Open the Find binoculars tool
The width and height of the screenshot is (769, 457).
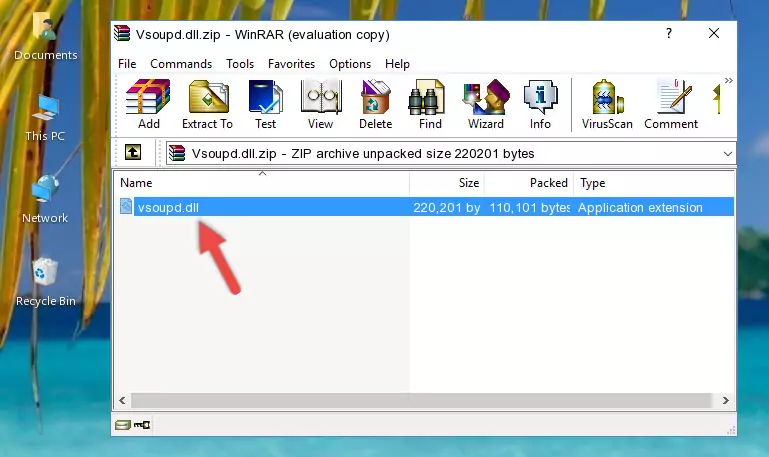point(430,104)
